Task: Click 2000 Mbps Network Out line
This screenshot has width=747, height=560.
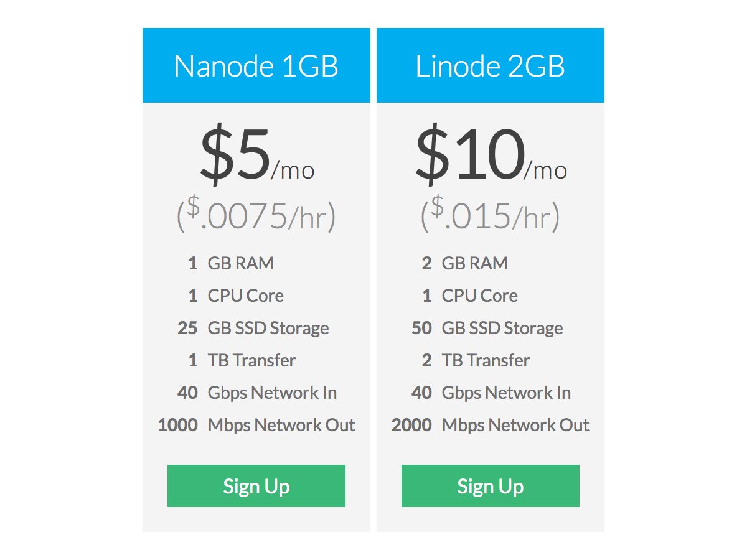Action: click(490, 425)
